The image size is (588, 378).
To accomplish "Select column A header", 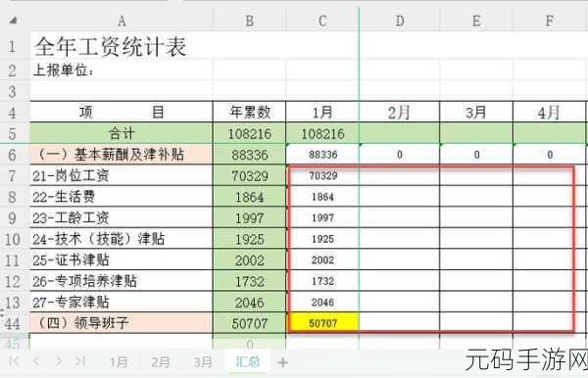I will click(x=122, y=21).
